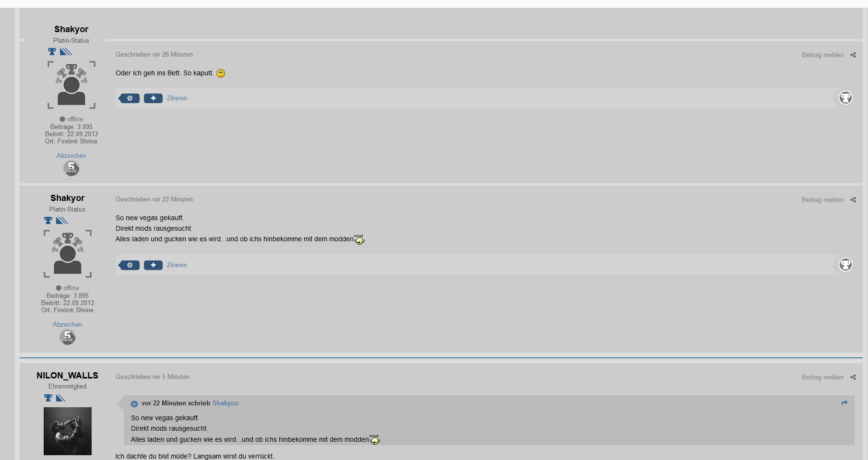Click the plus multi-quote button in second post
Image resolution: width=868 pixels, height=460 pixels.
(153, 265)
